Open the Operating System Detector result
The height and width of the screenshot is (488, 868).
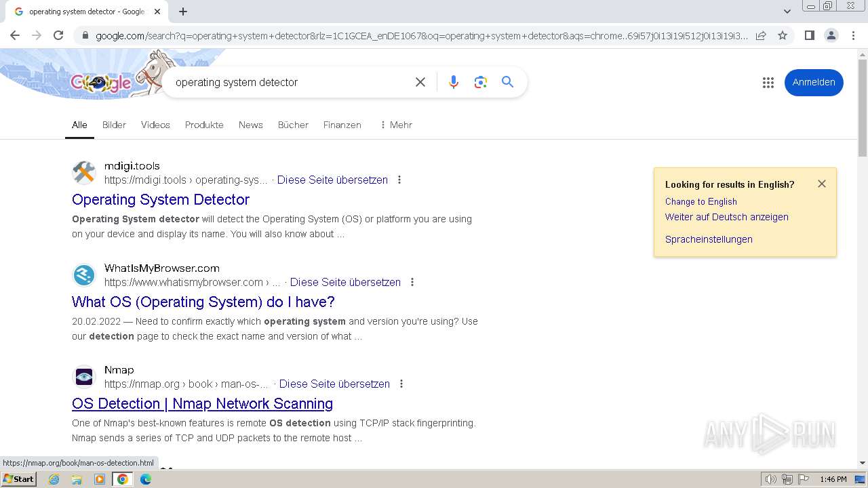[x=161, y=199]
